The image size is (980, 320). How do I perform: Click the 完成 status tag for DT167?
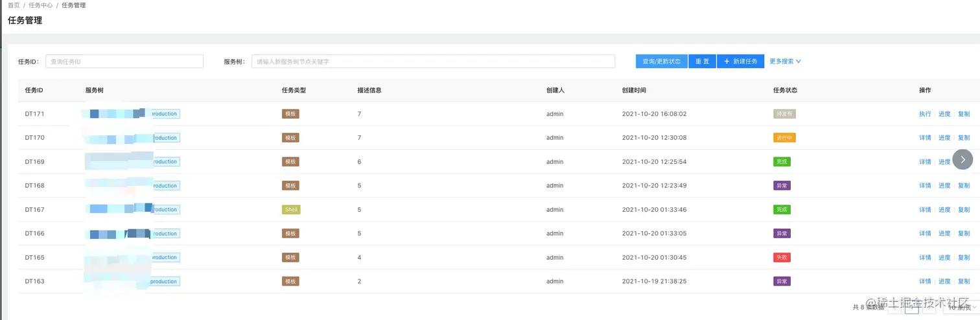coord(782,210)
